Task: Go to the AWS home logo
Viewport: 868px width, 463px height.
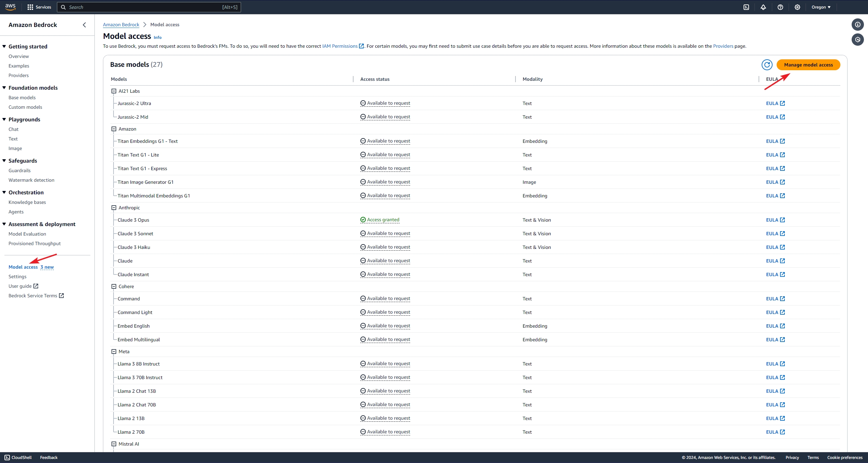Action: coord(11,7)
